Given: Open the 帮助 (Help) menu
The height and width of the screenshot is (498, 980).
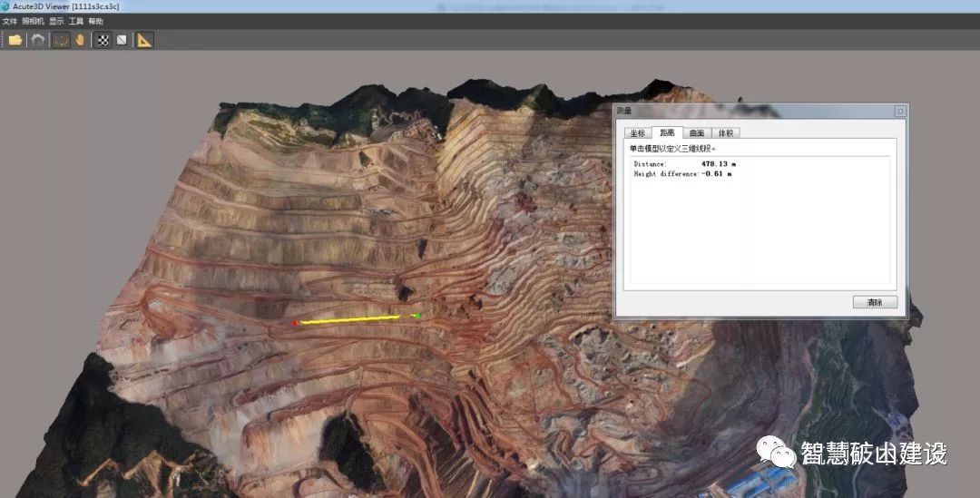Looking at the screenshot, I should (96, 21).
